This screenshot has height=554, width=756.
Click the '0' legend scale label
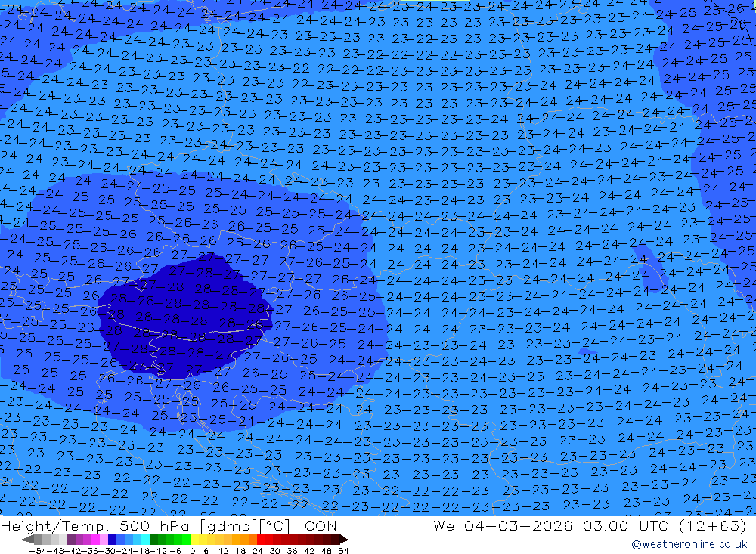192,551
